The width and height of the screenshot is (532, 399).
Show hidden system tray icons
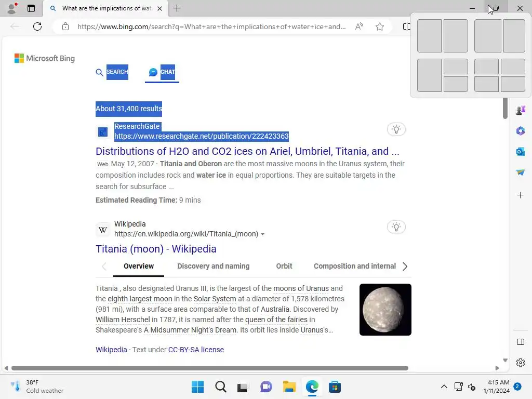click(444, 387)
